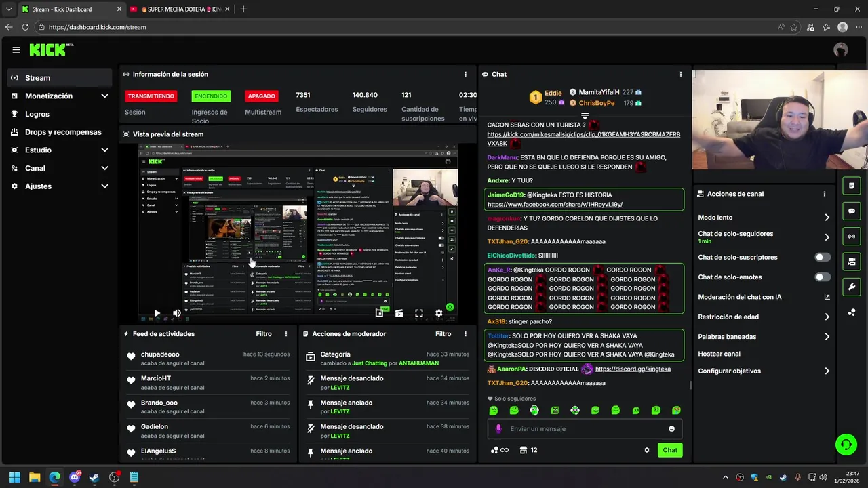Open the points bubbles icon in the right rail
This screenshot has width=868, height=488.
[x=852, y=312]
